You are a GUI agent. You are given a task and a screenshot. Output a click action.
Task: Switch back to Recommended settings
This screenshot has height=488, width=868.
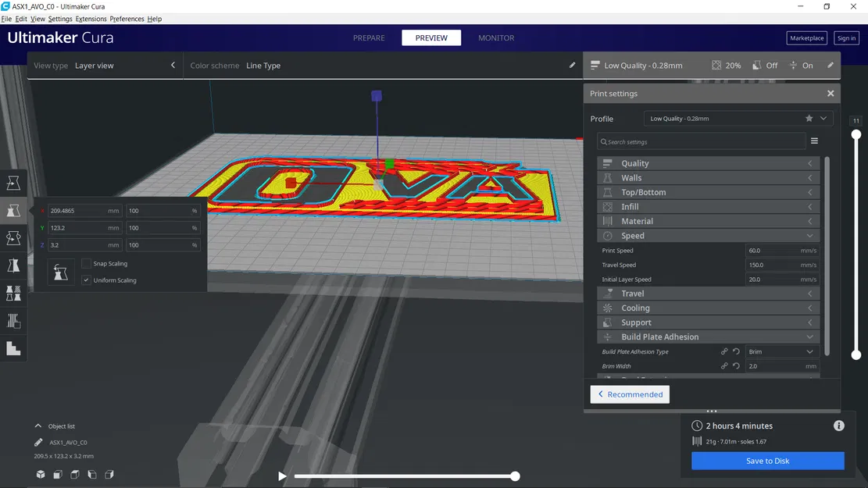click(x=630, y=394)
